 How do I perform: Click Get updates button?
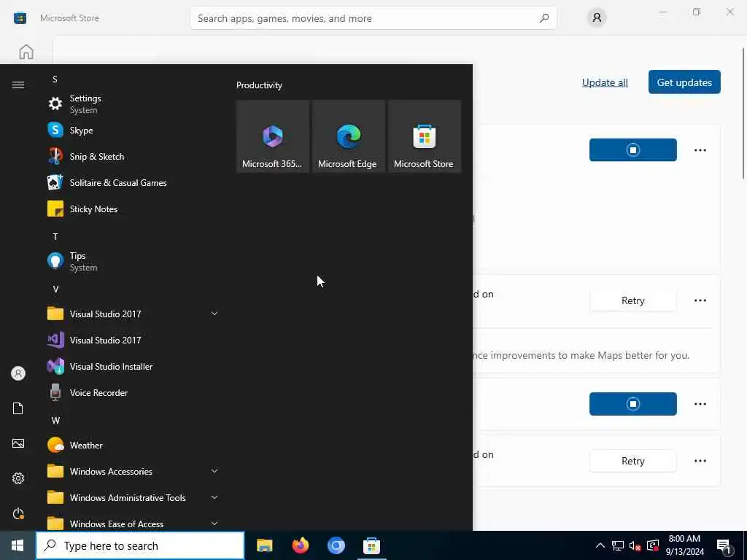click(x=684, y=82)
